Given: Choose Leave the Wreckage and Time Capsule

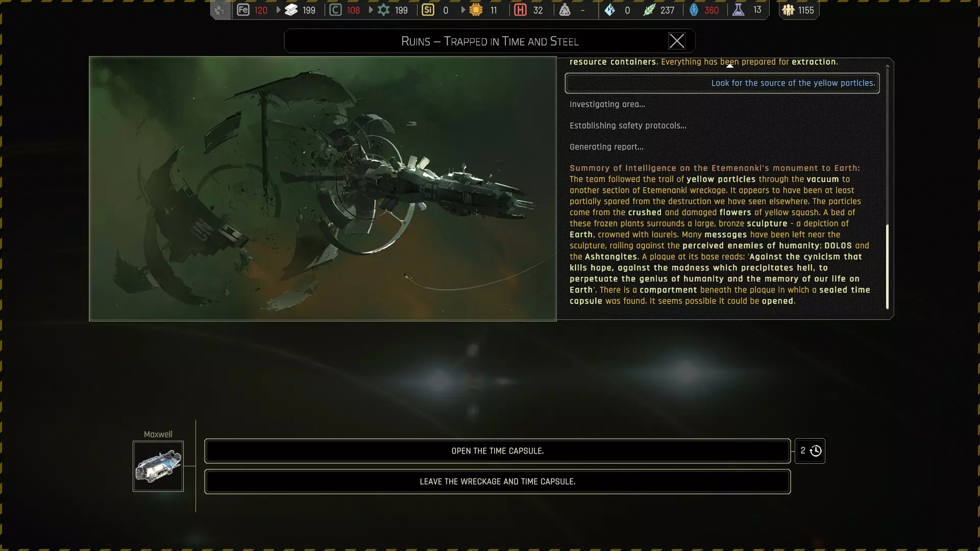Looking at the screenshot, I should coord(497,482).
